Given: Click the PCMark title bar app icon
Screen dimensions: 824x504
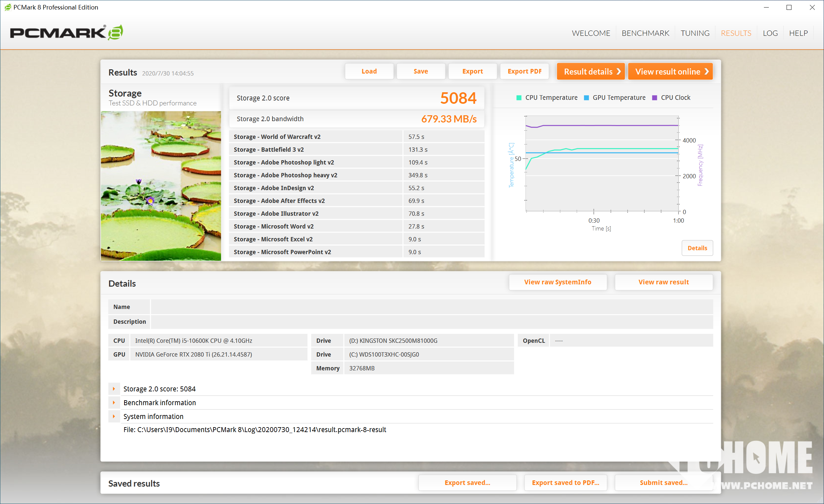Looking at the screenshot, I should coord(7,7).
